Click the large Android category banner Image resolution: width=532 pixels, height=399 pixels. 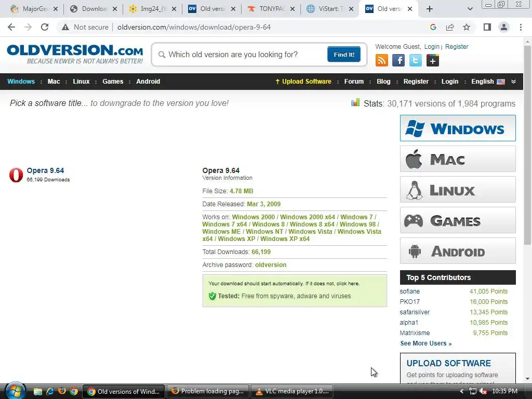458,251
